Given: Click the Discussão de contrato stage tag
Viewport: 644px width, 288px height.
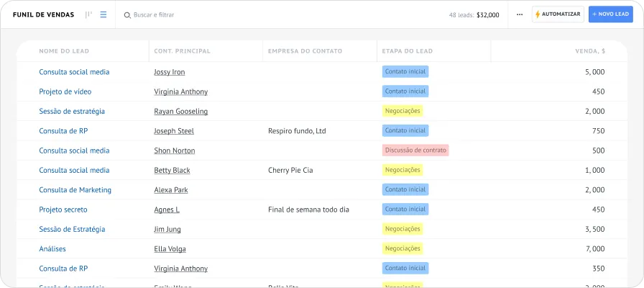Looking at the screenshot, I should pyautogui.click(x=415, y=150).
